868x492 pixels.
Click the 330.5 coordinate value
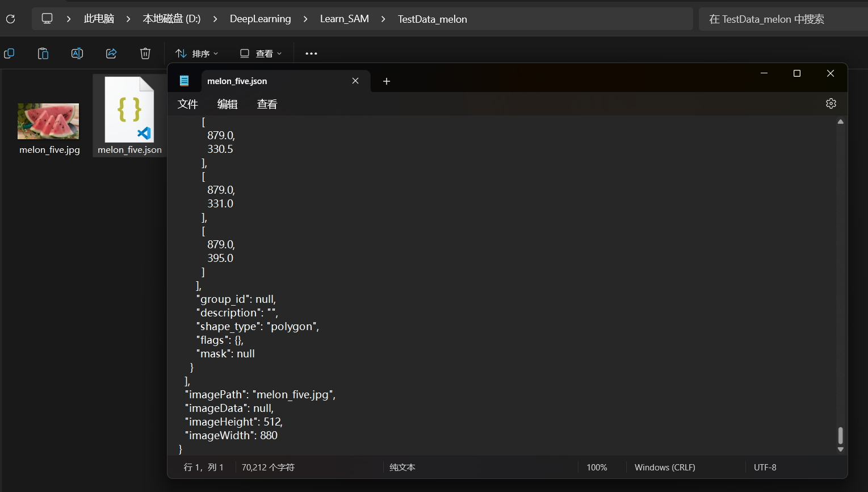coord(220,149)
